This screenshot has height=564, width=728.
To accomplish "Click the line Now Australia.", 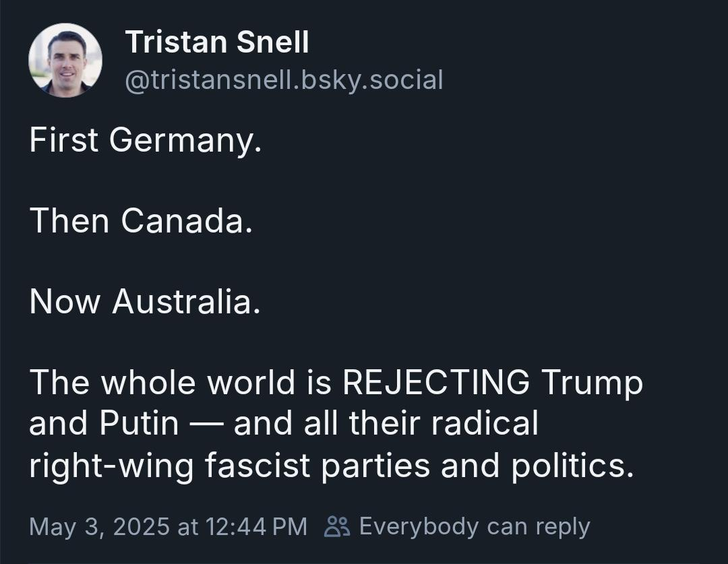I will pyautogui.click(x=145, y=301).
